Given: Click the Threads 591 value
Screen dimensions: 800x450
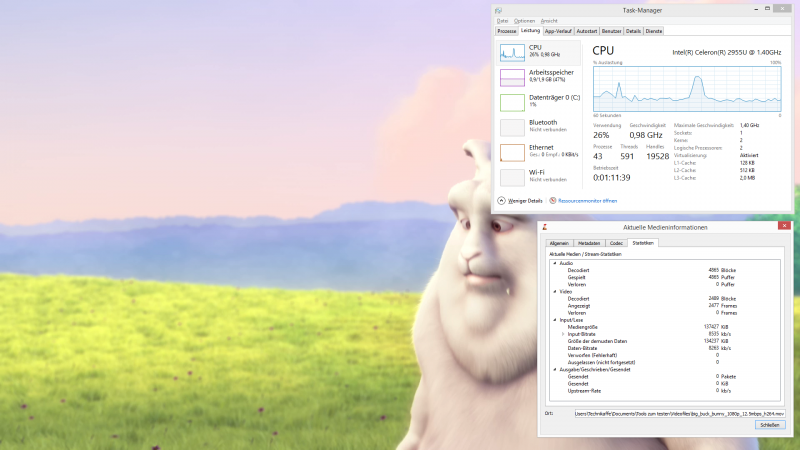Looking at the screenshot, I should tap(627, 157).
